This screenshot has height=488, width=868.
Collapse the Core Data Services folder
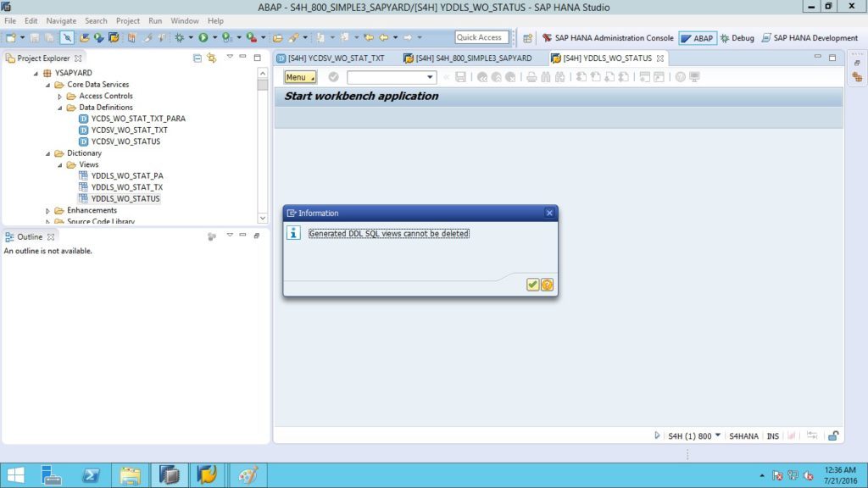[48, 85]
